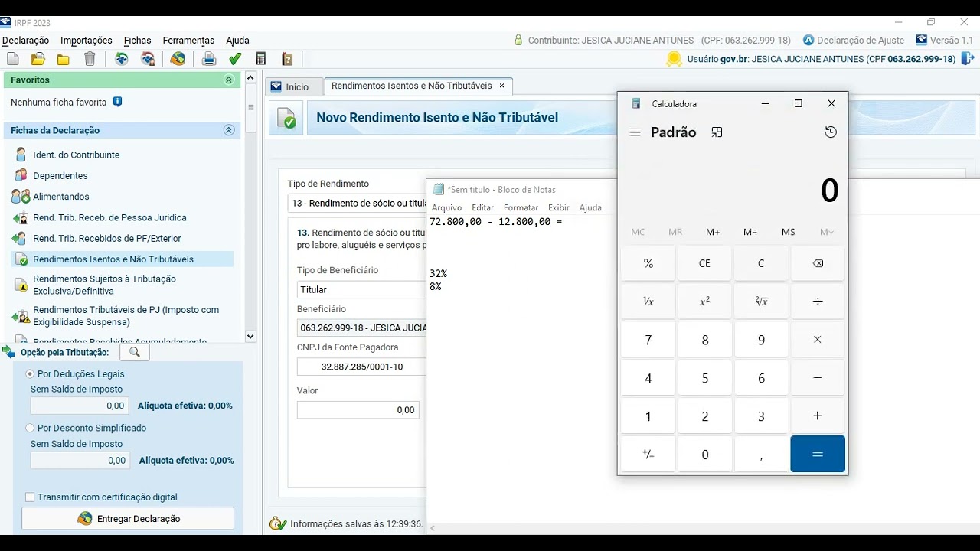
Task: Click the info shield icon beside Nenhuma ficha favorita
Action: [117, 102]
